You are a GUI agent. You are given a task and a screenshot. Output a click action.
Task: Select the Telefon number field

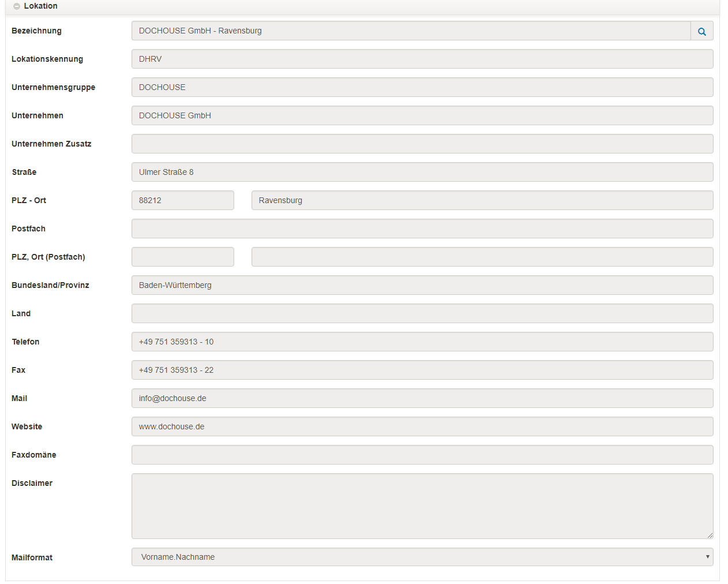pyautogui.click(x=422, y=342)
